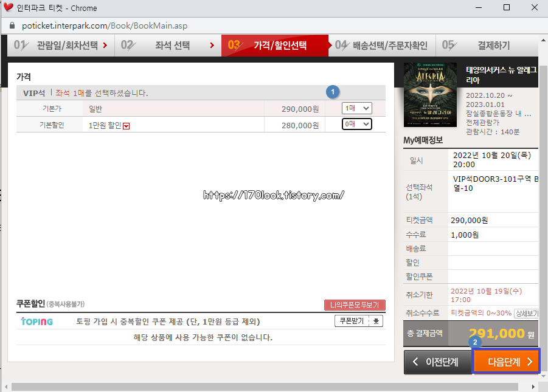
Task: Click the 나의쿠폰모두보기 button
Action: tap(355, 305)
